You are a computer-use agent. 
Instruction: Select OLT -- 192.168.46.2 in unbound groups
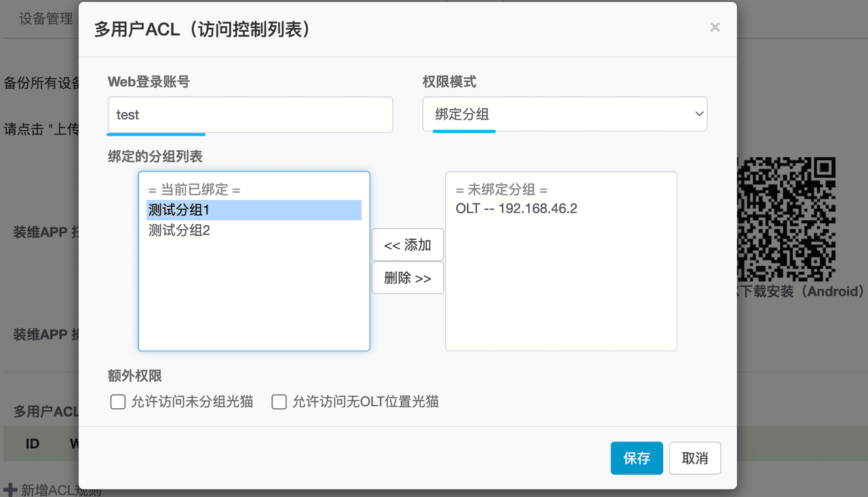click(x=516, y=208)
